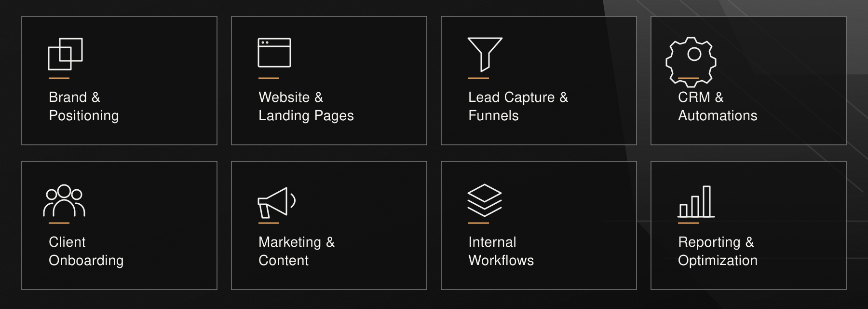Click the megaphone marketing icon
Screen dimensions: 868x309
(x=277, y=203)
